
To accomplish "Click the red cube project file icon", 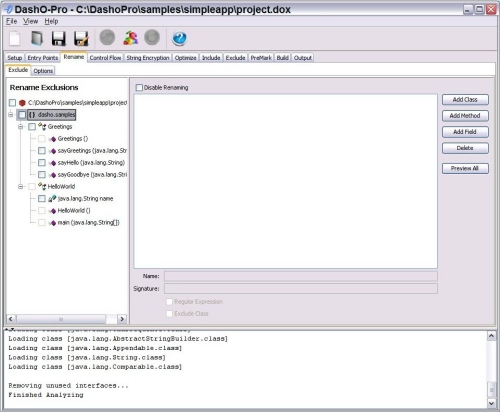I will click(22, 103).
